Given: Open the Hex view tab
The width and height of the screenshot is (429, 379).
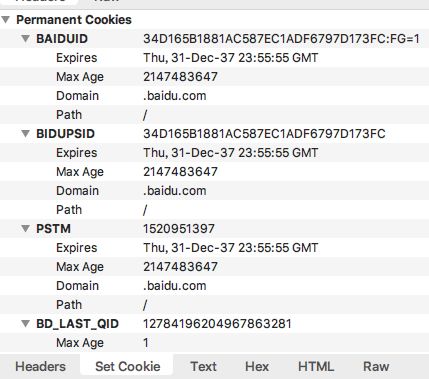Looking at the screenshot, I should [x=257, y=367].
